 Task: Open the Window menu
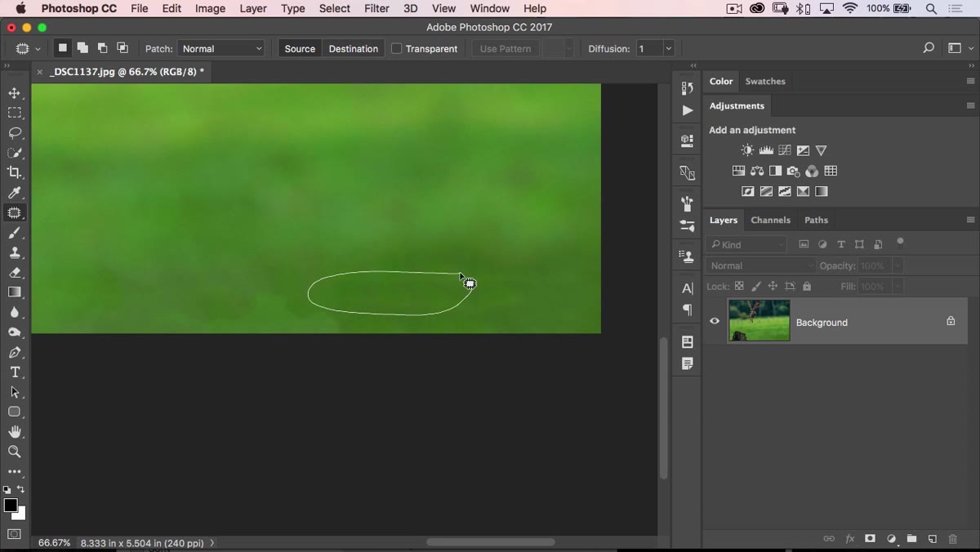click(x=490, y=8)
